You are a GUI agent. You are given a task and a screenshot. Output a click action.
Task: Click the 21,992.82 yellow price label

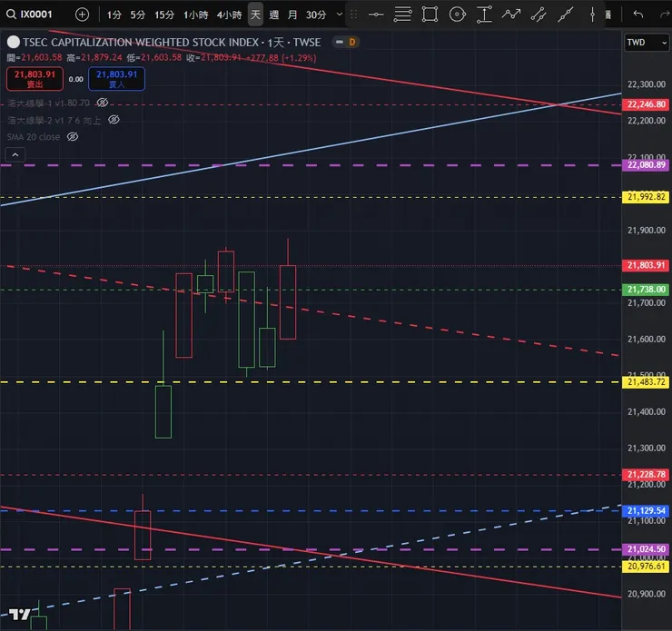[x=646, y=197]
